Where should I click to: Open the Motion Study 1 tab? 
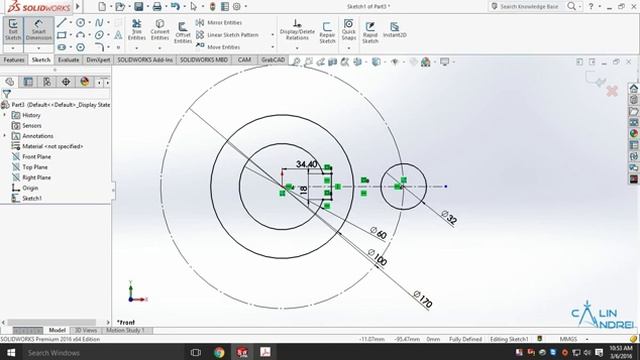coord(125,330)
